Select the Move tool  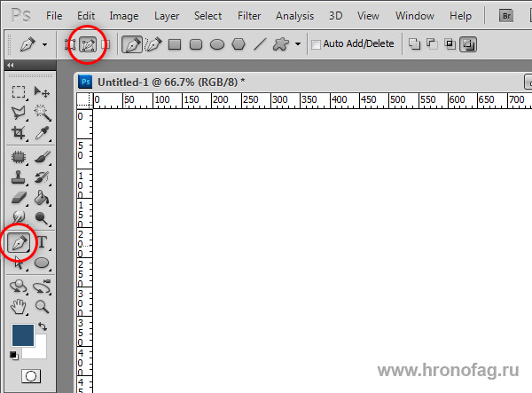[42, 92]
